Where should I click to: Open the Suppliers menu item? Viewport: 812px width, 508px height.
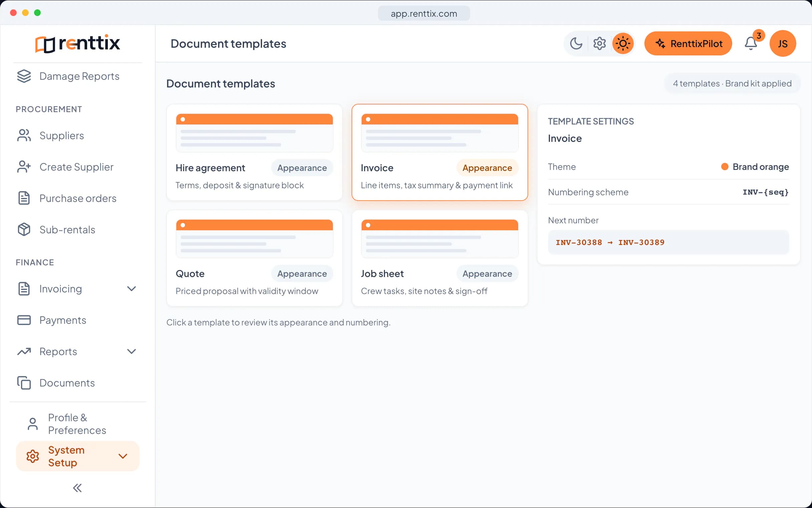[78, 136]
